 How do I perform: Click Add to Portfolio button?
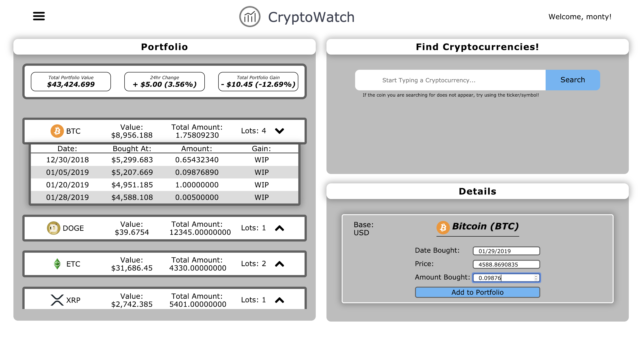point(477,292)
